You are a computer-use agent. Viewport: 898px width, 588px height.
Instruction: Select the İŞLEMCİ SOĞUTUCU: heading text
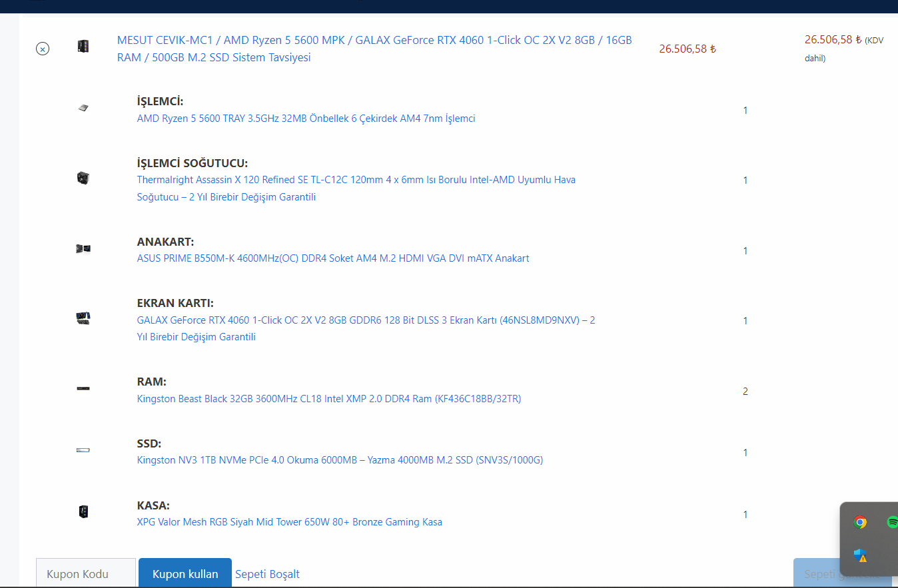point(193,163)
